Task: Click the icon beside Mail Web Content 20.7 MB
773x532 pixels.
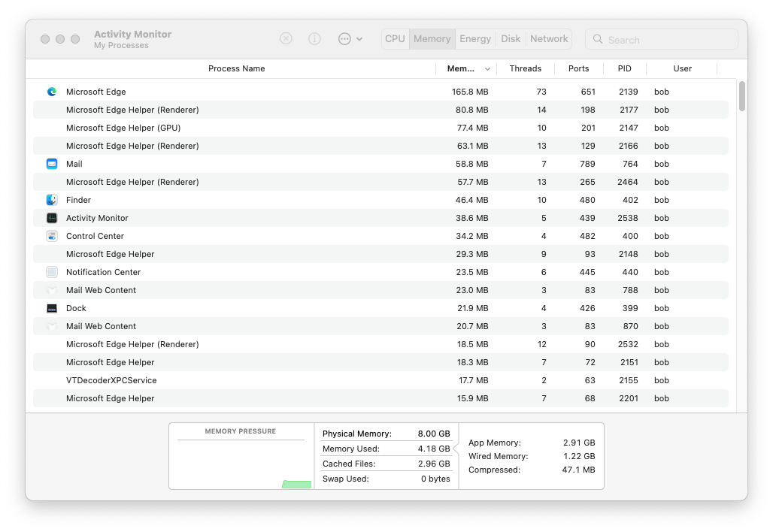Action: coord(52,326)
